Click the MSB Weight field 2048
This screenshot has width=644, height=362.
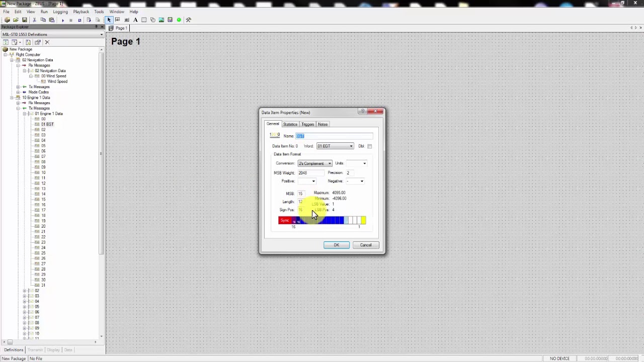click(310, 173)
